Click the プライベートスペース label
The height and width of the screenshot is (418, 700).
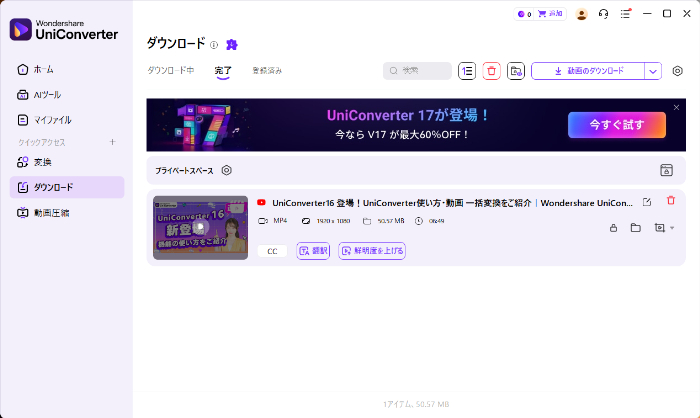click(x=184, y=171)
